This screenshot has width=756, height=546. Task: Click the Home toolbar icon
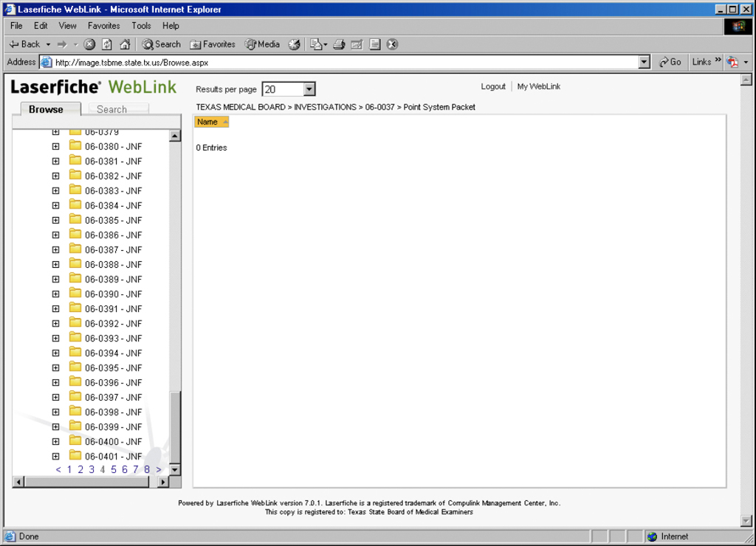[125, 44]
